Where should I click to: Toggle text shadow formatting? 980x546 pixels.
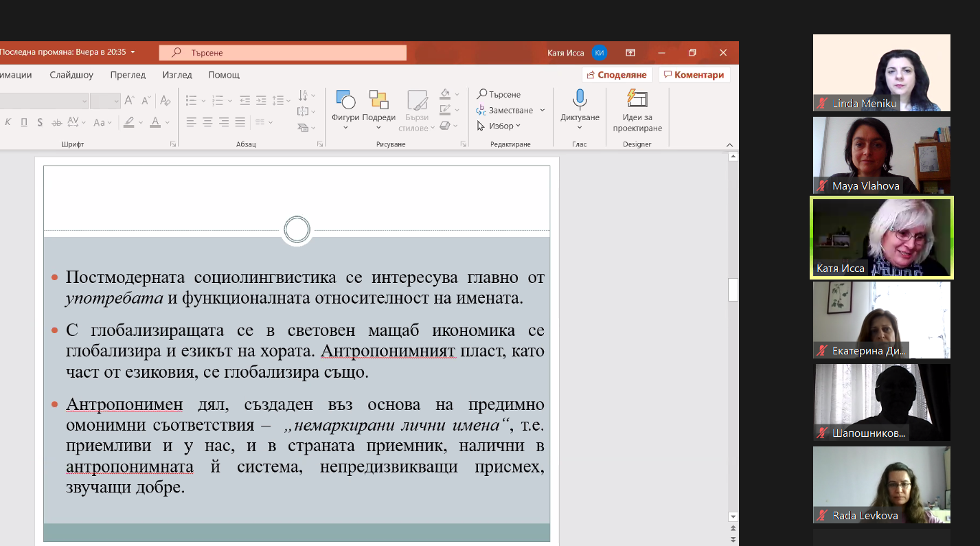click(40, 122)
